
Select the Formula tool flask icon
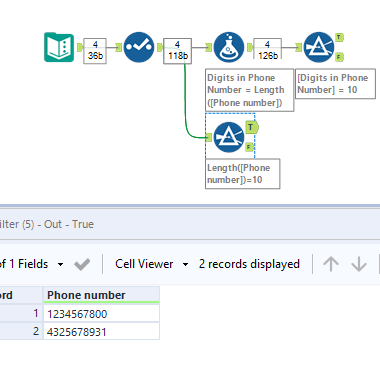tap(229, 47)
